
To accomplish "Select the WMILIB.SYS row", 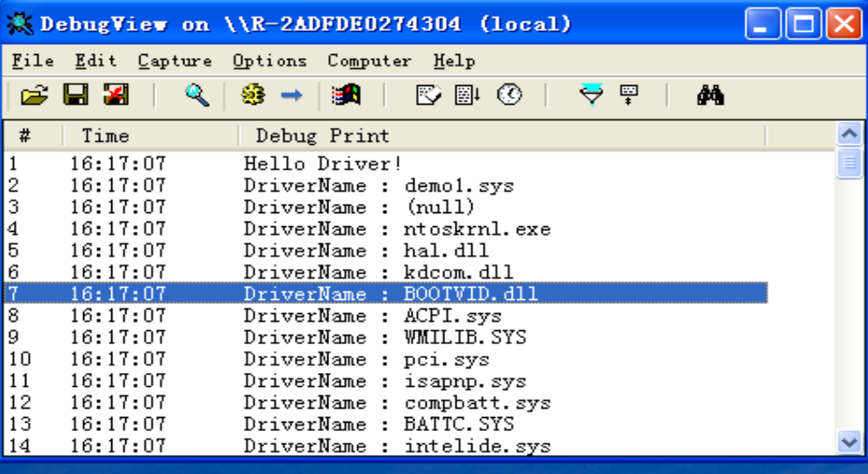I will point(386,337).
